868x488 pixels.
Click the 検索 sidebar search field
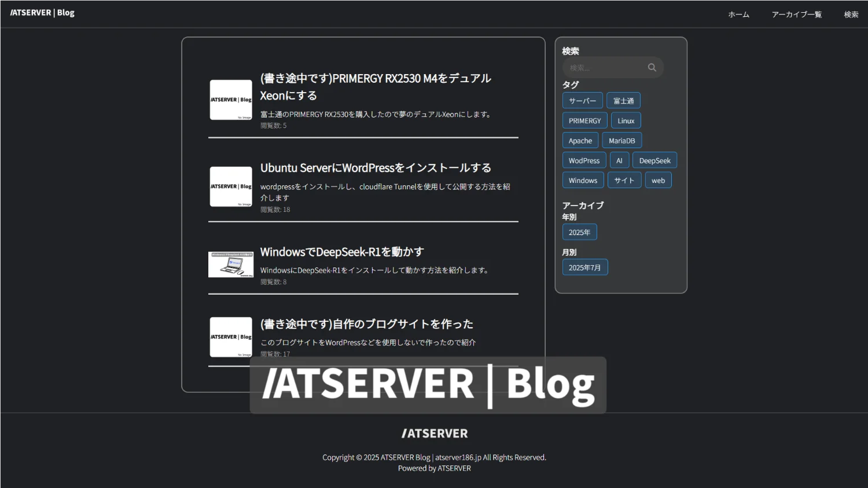coord(605,68)
